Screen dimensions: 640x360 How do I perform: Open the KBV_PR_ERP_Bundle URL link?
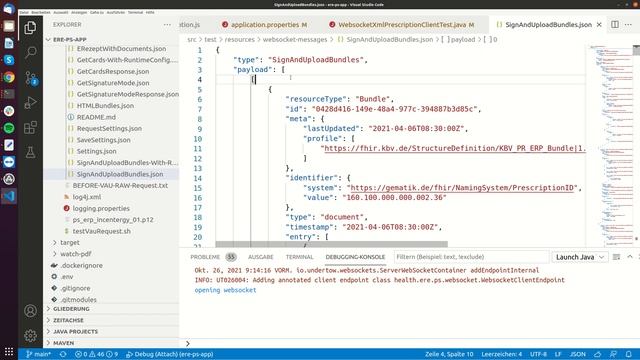click(x=455, y=148)
